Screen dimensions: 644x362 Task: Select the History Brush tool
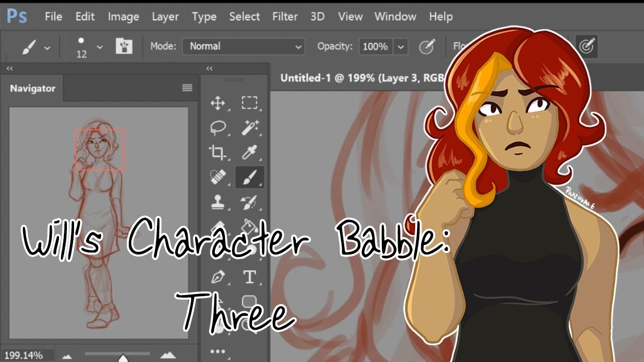point(250,203)
